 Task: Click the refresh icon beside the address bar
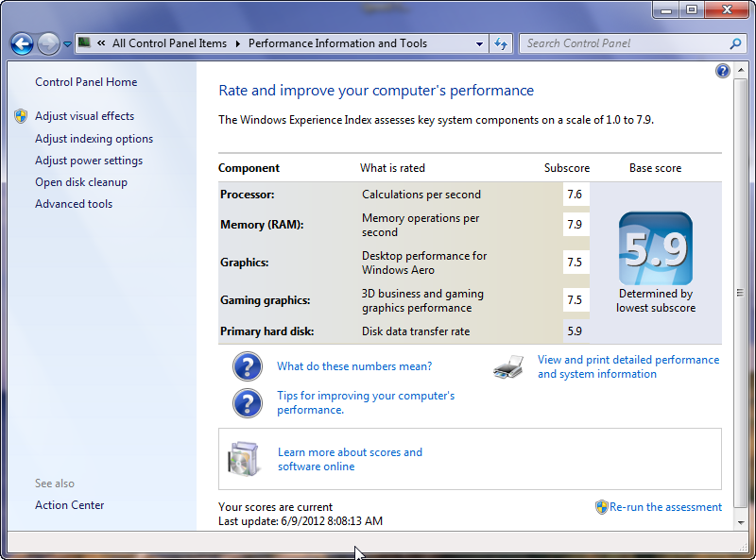(x=501, y=43)
